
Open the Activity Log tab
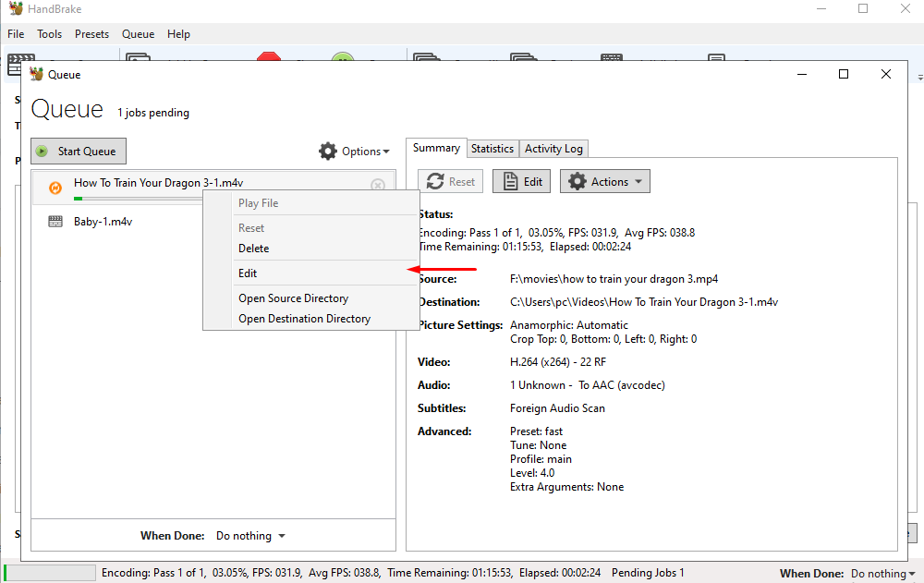pyautogui.click(x=553, y=149)
